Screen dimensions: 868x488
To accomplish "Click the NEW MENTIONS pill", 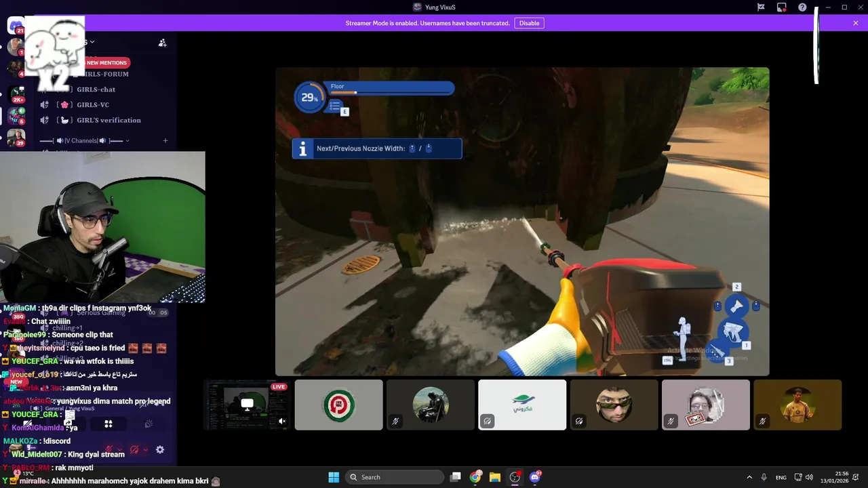I will (106, 62).
